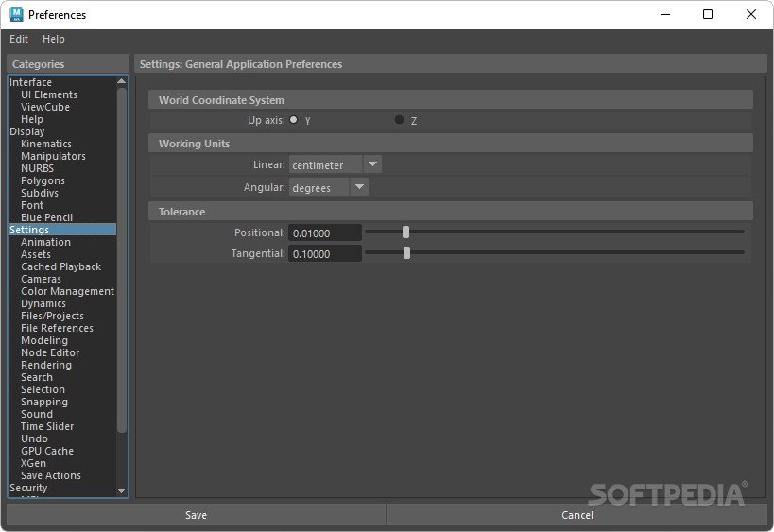The image size is (774, 532).
Task: Click the categories list scrollbar thumb
Action: [x=121, y=260]
